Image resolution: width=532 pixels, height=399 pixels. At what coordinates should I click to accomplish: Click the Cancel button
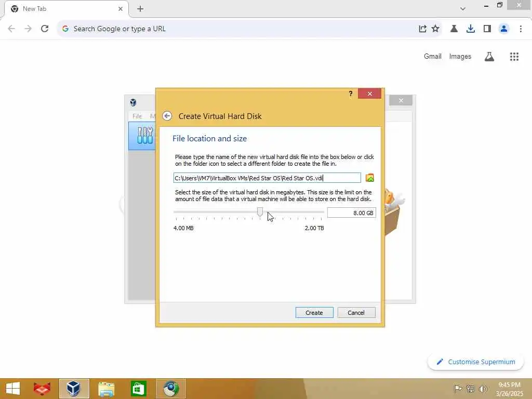[x=356, y=312]
